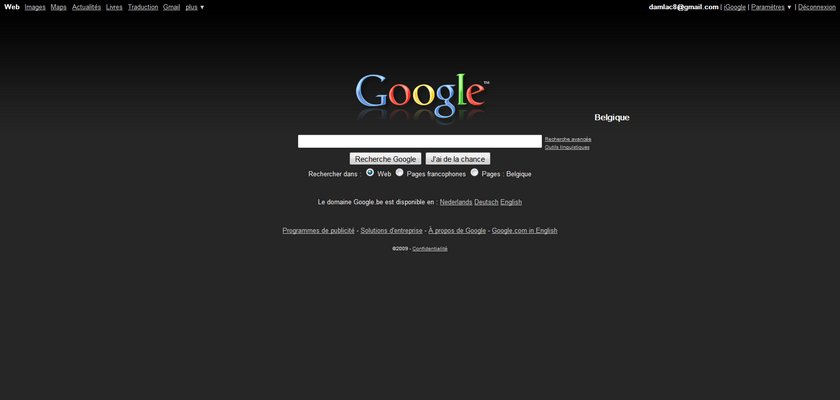This screenshot has height=400, width=840.
Task: Open Traduction in the top bar
Action: 143,7
